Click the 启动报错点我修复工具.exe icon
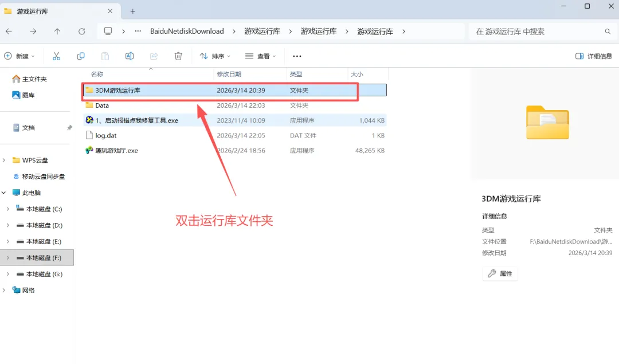Image resolution: width=619 pixels, height=364 pixels. point(89,120)
